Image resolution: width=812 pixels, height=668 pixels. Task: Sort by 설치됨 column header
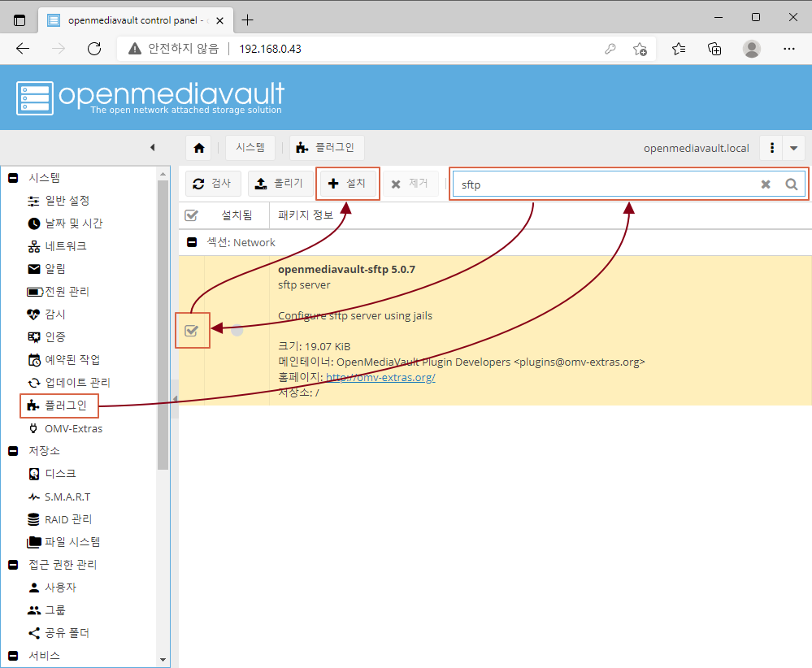pyautogui.click(x=237, y=215)
